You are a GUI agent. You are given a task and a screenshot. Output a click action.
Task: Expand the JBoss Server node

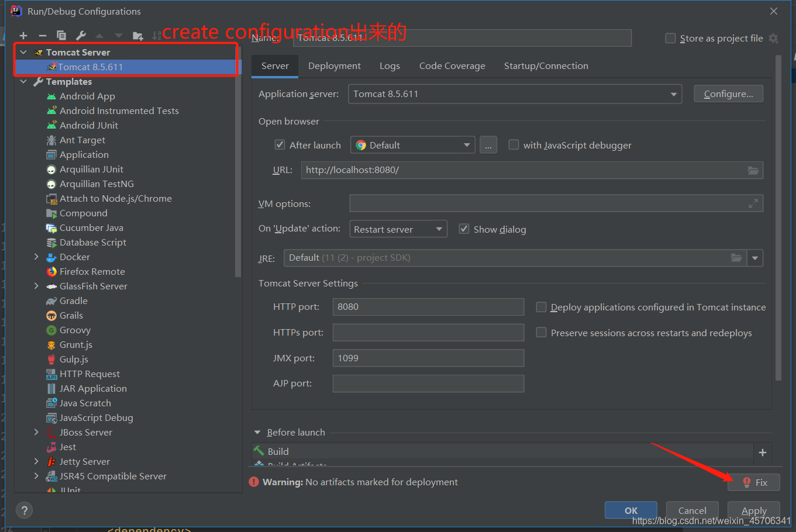(36, 432)
